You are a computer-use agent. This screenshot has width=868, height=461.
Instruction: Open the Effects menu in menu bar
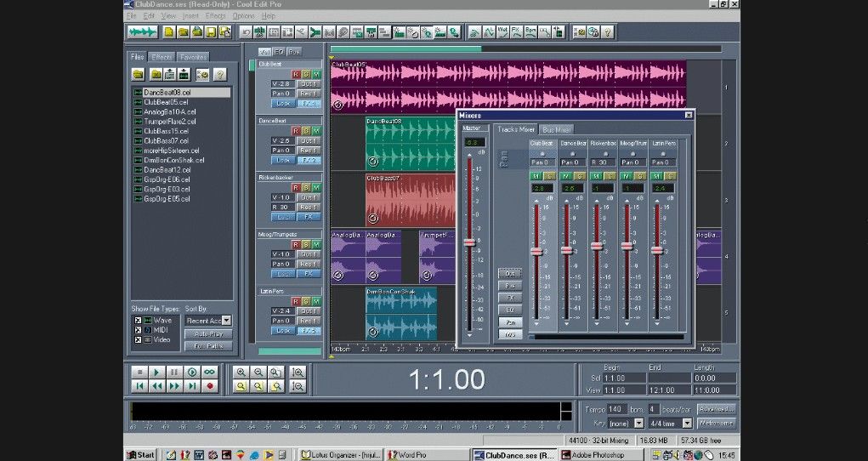[215, 16]
